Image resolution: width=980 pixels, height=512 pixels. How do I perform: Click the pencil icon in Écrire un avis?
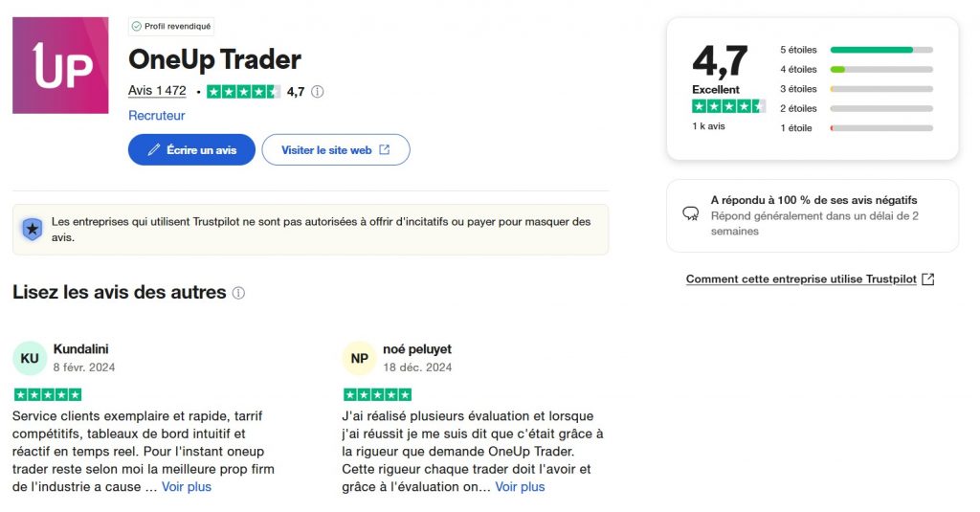click(x=154, y=150)
